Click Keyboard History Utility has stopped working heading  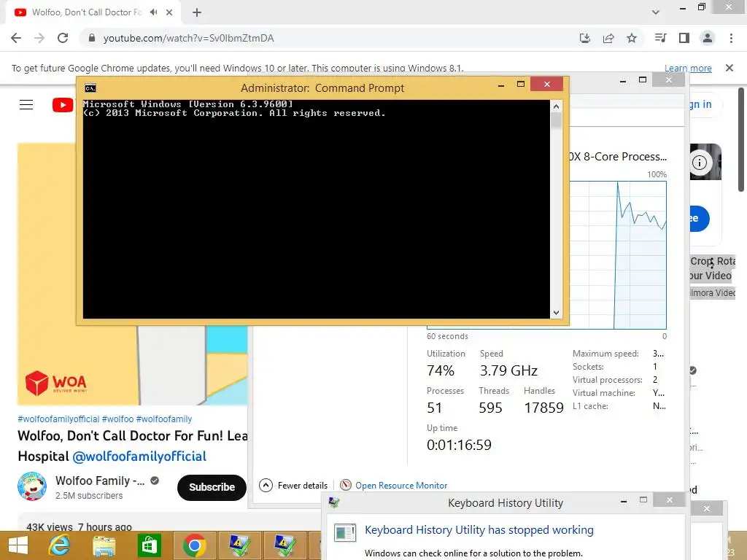pyautogui.click(x=479, y=530)
